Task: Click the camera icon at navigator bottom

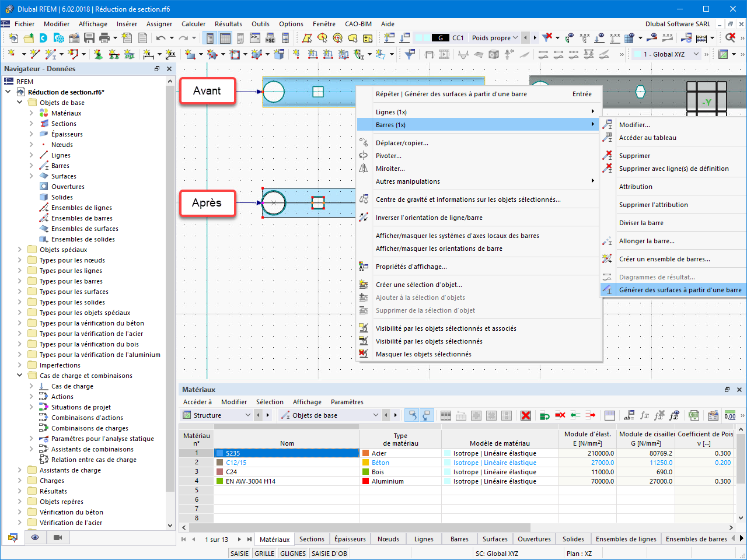Action: (x=58, y=537)
